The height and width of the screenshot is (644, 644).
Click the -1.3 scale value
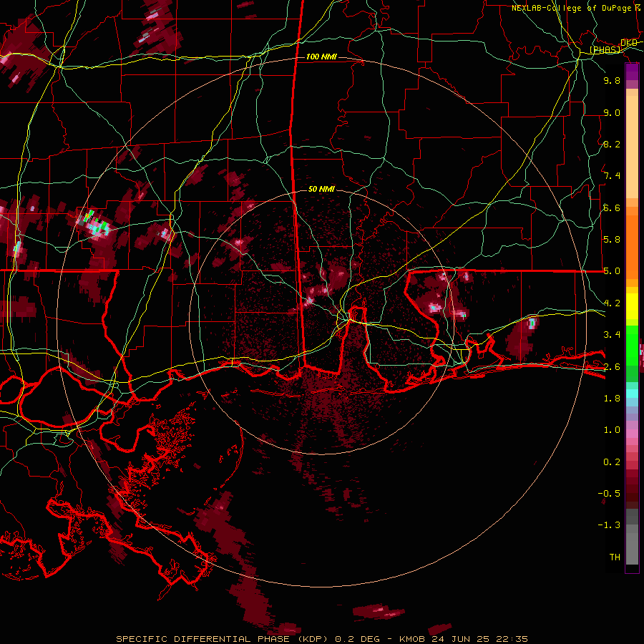pos(609,525)
